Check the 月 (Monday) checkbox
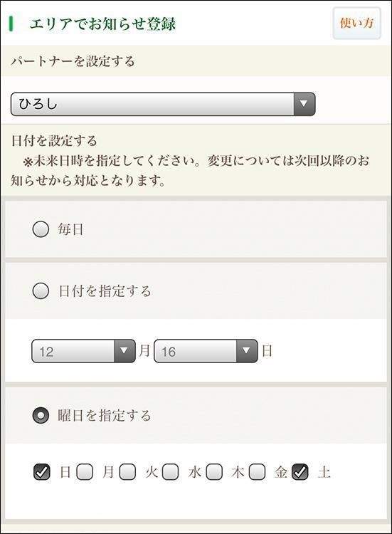The image size is (392, 534). point(85,472)
